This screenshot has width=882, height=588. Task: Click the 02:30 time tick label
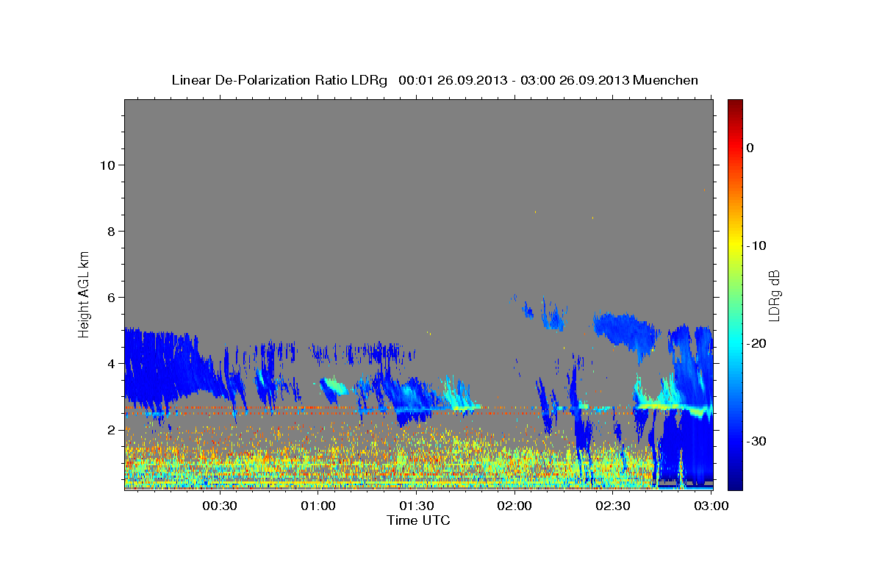click(612, 506)
